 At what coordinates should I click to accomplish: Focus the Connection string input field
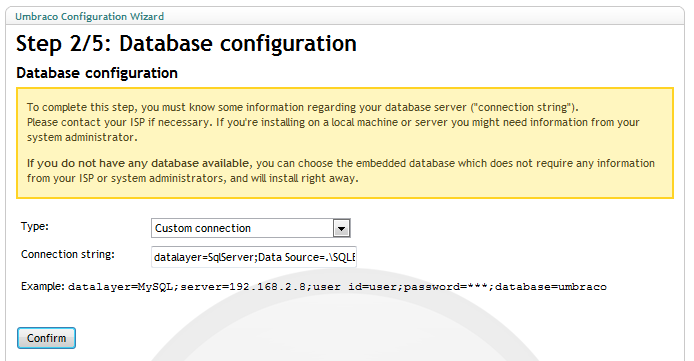pos(254,257)
